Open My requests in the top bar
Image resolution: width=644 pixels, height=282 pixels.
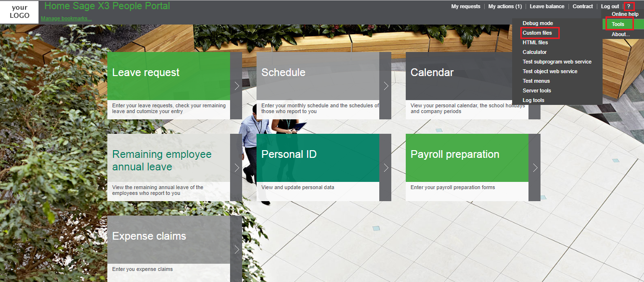tap(465, 6)
